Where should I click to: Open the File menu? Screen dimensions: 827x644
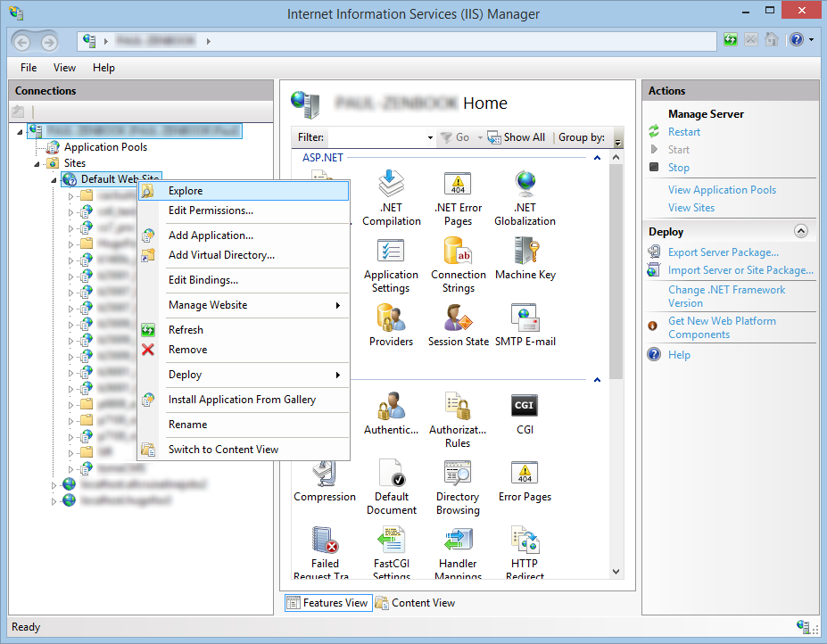[29, 68]
